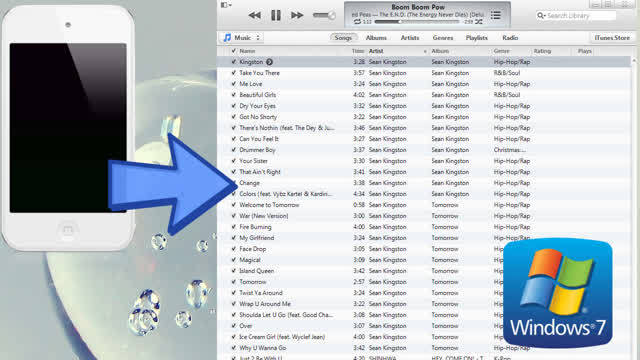
Task: Select 'Shoulda Let U Go (feat. Good Cha...' song
Action: click(286, 315)
